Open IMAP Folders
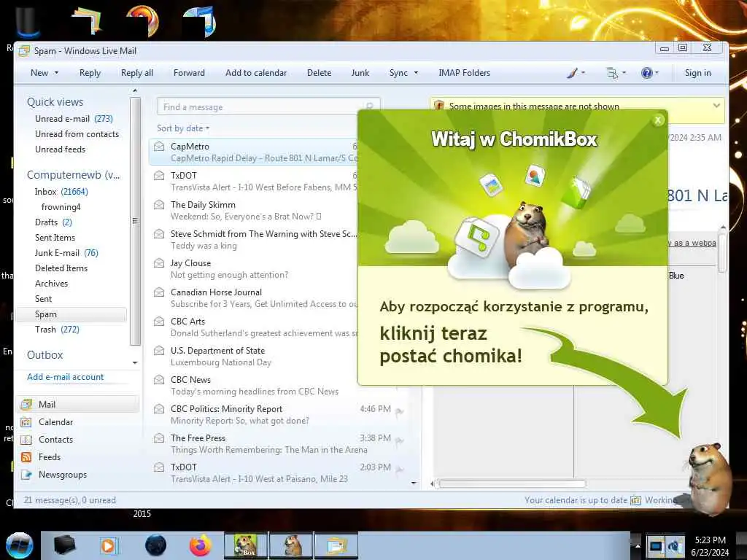The width and height of the screenshot is (747, 560). pyautogui.click(x=465, y=73)
